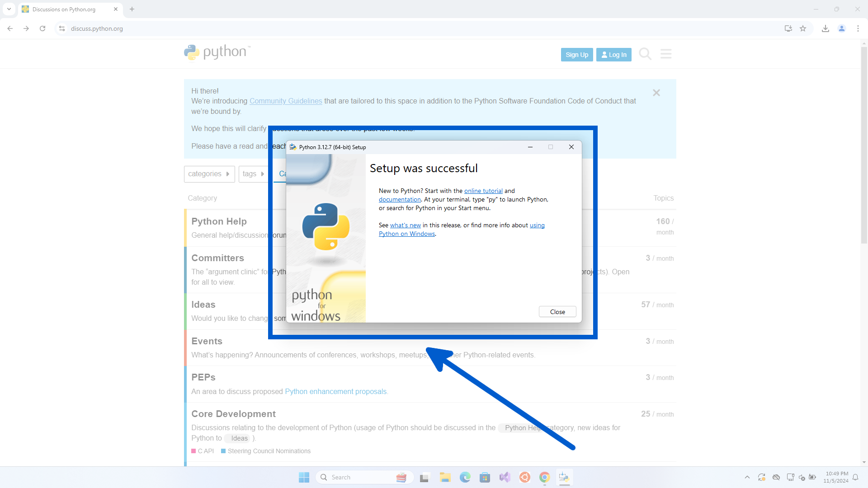
Task: Expand the categories filter dropdown
Action: pyautogui.click(x=209, y=174)
